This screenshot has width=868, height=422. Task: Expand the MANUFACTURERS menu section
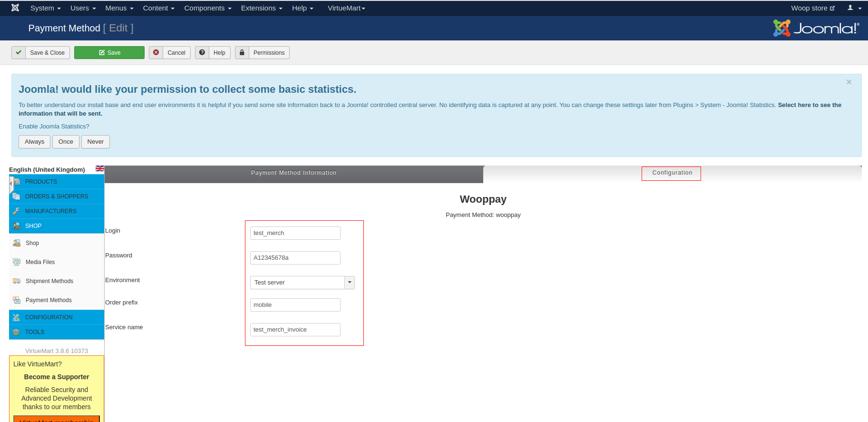57,211
